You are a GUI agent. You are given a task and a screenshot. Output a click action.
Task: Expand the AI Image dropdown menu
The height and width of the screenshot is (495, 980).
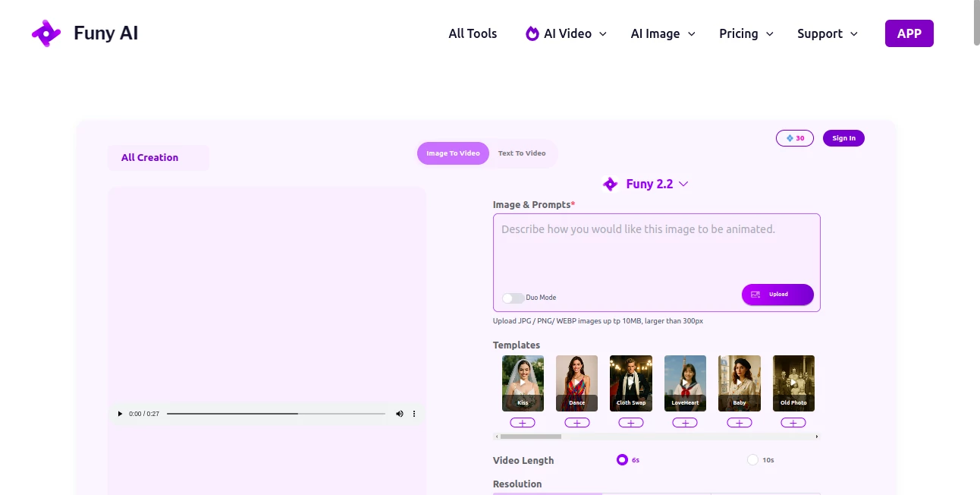click(661, 33)
